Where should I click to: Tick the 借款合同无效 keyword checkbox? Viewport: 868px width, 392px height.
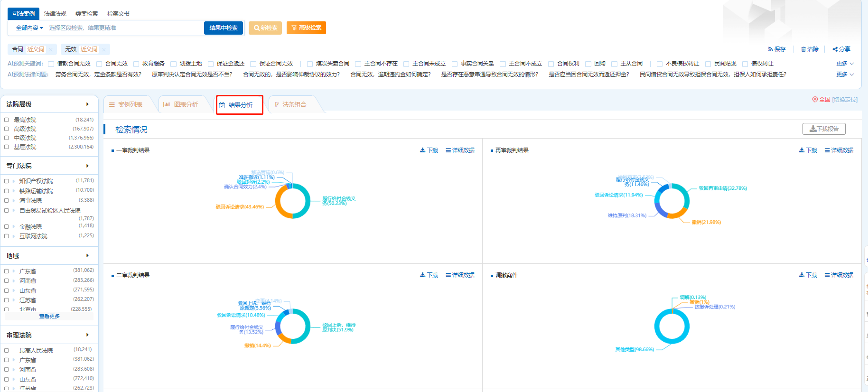click(x=51, y=64)
